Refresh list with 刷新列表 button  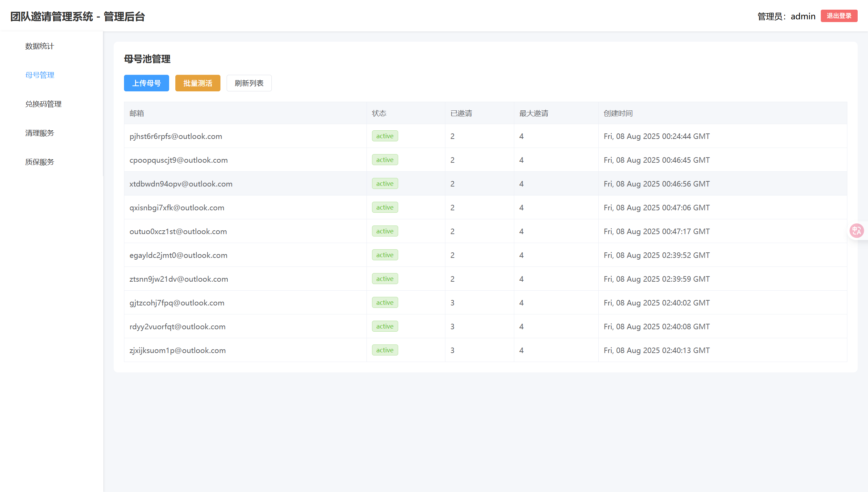pos(249,83)
